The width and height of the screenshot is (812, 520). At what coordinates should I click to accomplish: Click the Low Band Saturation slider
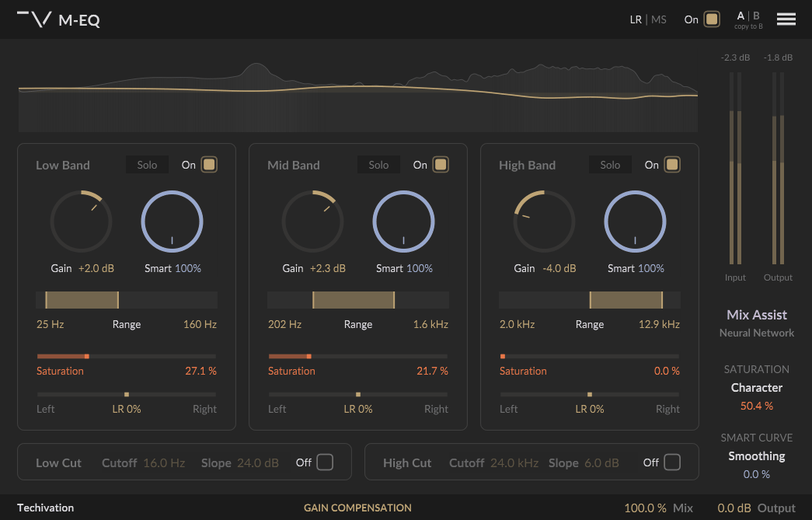[x=127, y=356]
